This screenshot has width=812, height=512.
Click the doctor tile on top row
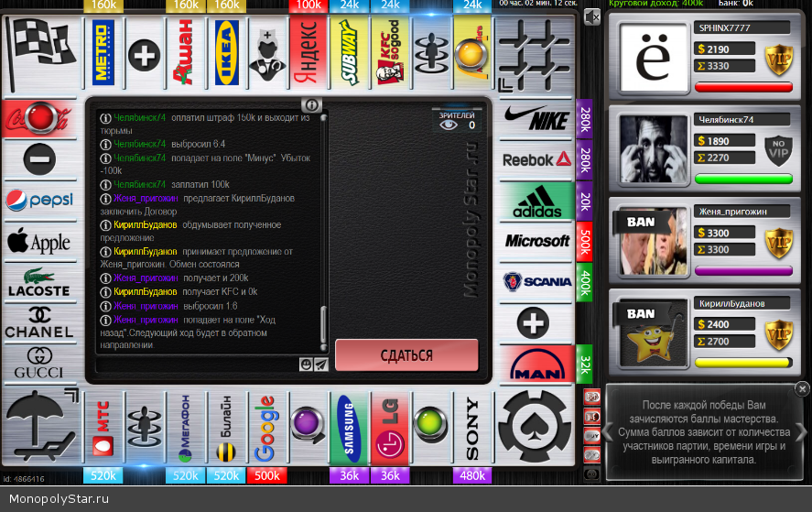pyautogui.click(x=267, y=54)
